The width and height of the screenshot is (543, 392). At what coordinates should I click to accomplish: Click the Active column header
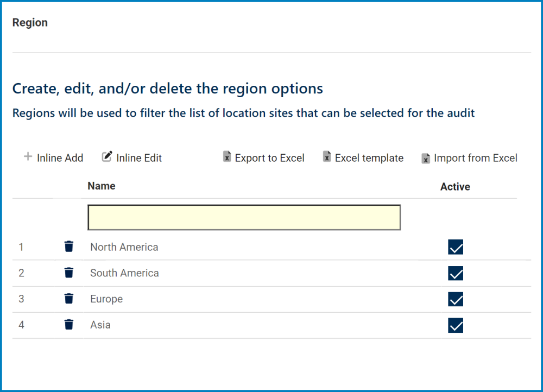455,187
